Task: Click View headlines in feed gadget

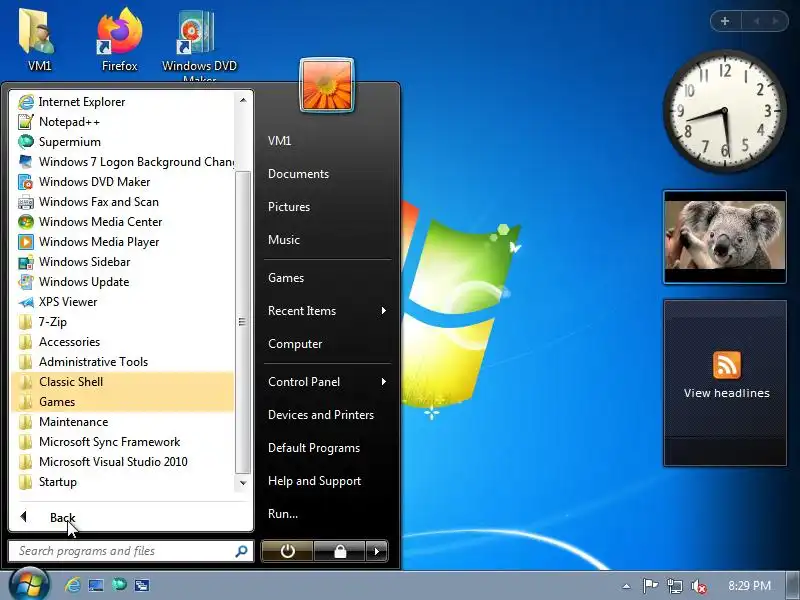Action: [x=727, y=393]
